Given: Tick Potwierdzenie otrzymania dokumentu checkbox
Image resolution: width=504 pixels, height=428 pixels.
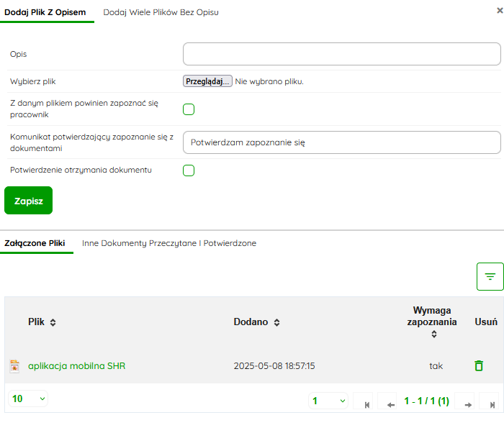Looking at the screenshot, I should pos(189,170).
